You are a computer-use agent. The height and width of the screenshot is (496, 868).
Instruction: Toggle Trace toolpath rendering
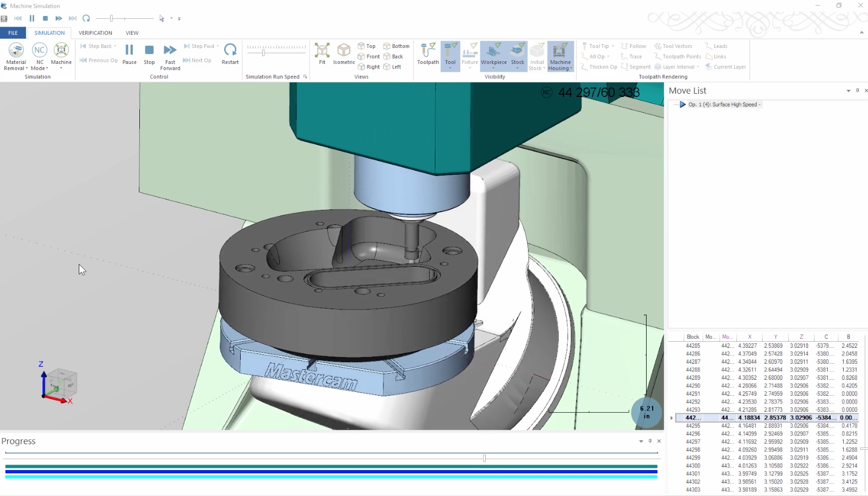click(x=631, y=57)
